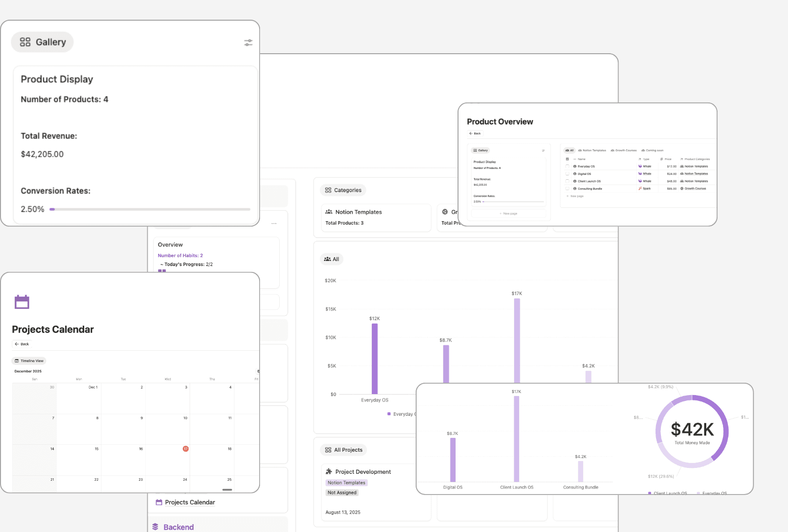Click the Projects Calendar calendar icon
This screenshot has height=532, width=788.
coord(22,301)
